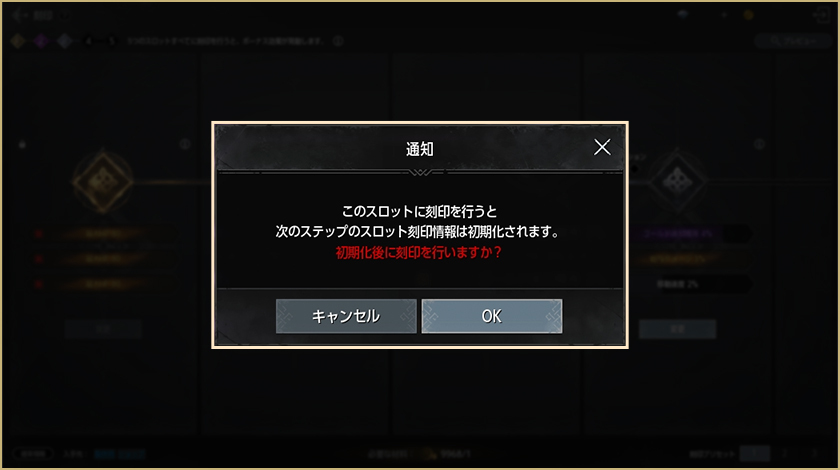The image size is (840, 470).
Task: Click the exit door icon at top right
Action: point(821,15)
